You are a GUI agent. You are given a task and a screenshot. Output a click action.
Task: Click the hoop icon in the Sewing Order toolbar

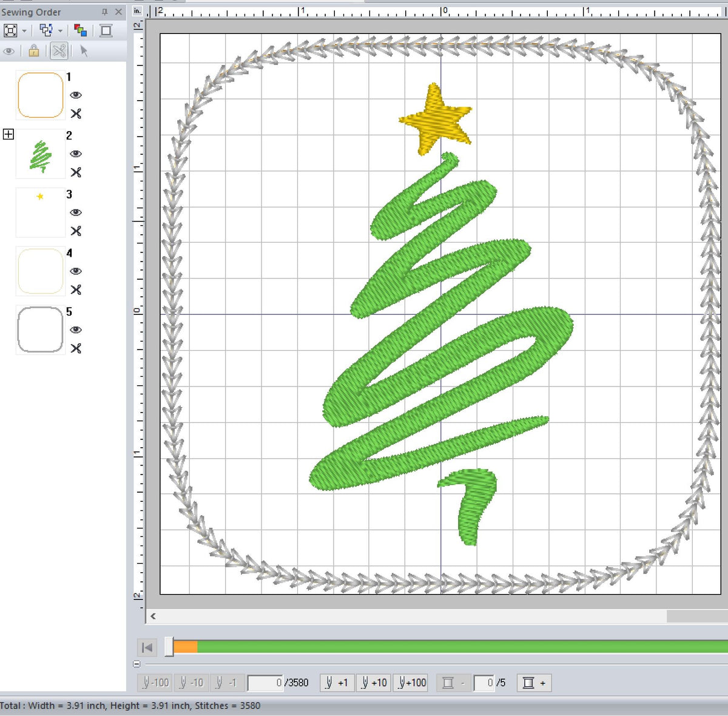coord(107,30)
